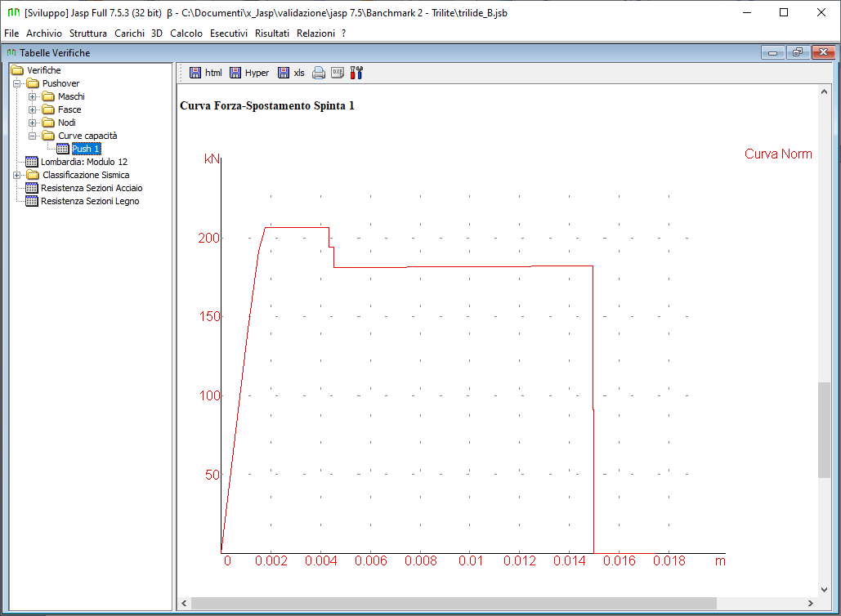Click the Tabelle Verifiche window icon
This screenshot has height=616, width=841.
pos(11,52)
